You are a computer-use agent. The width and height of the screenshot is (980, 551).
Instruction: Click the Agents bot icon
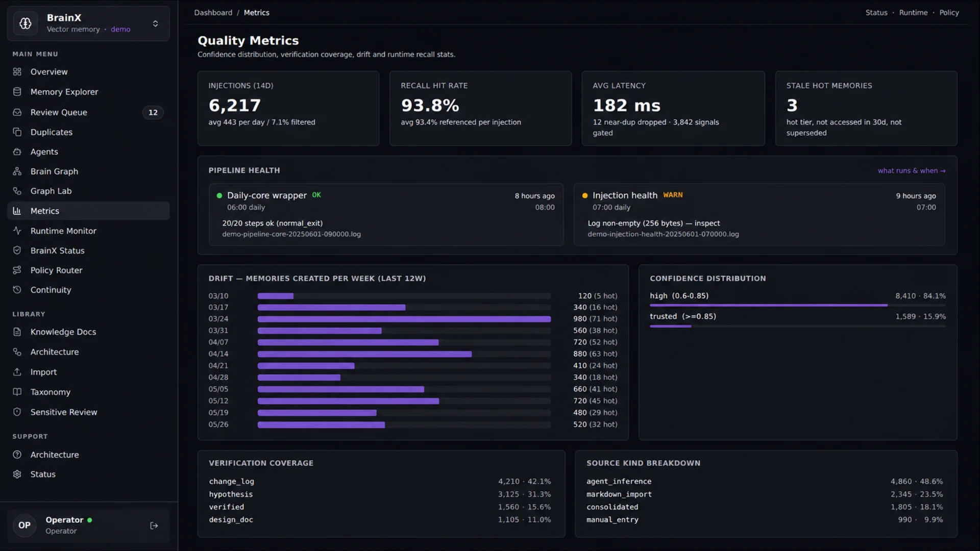pos(17,152)
